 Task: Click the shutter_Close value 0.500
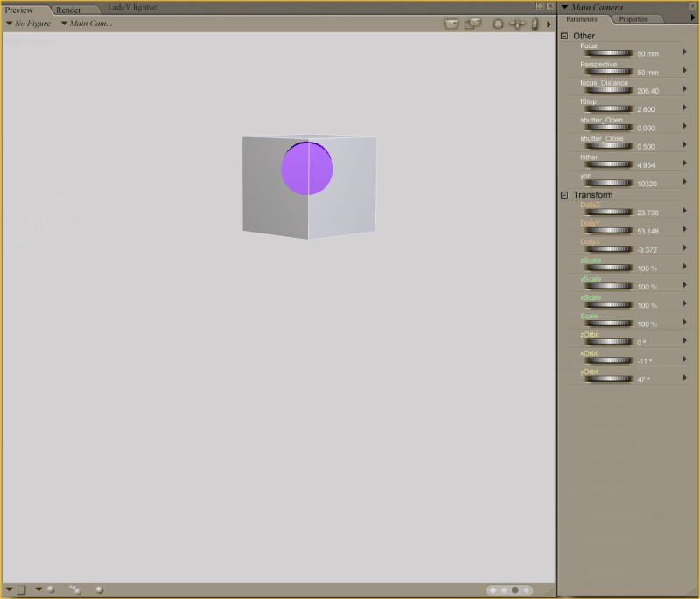pos(646,147)
